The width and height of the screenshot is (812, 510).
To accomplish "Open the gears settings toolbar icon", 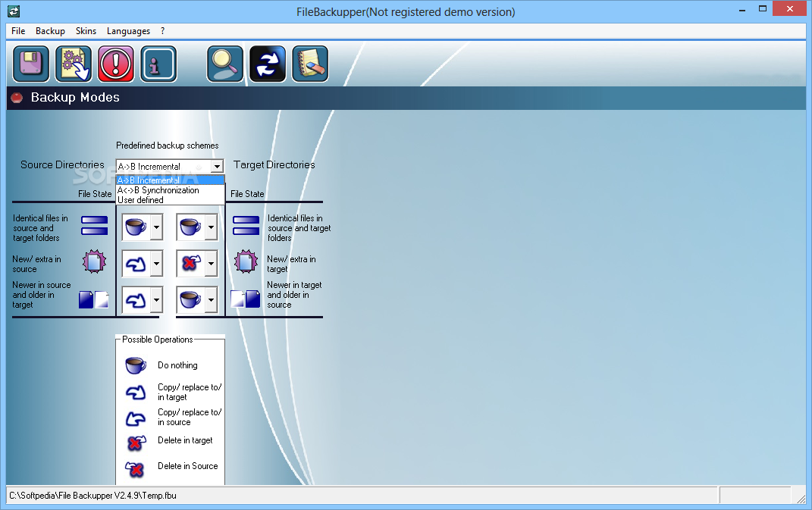I will [74, 64].
